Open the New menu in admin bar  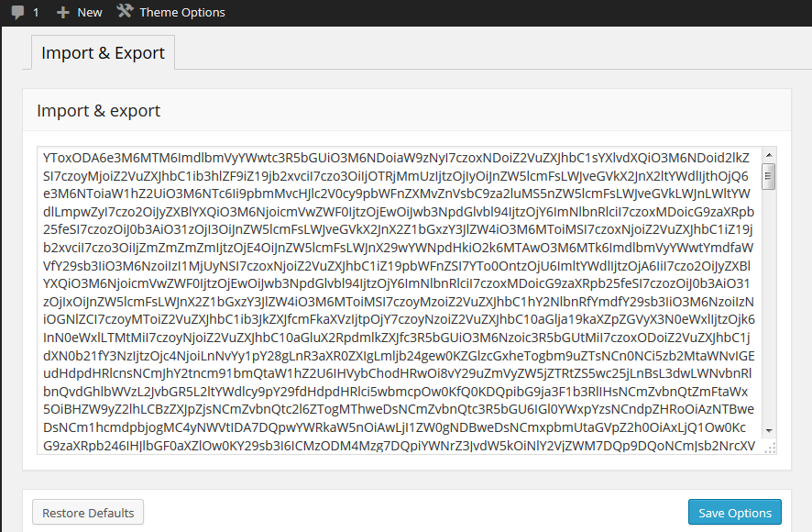tap(89, 13)
